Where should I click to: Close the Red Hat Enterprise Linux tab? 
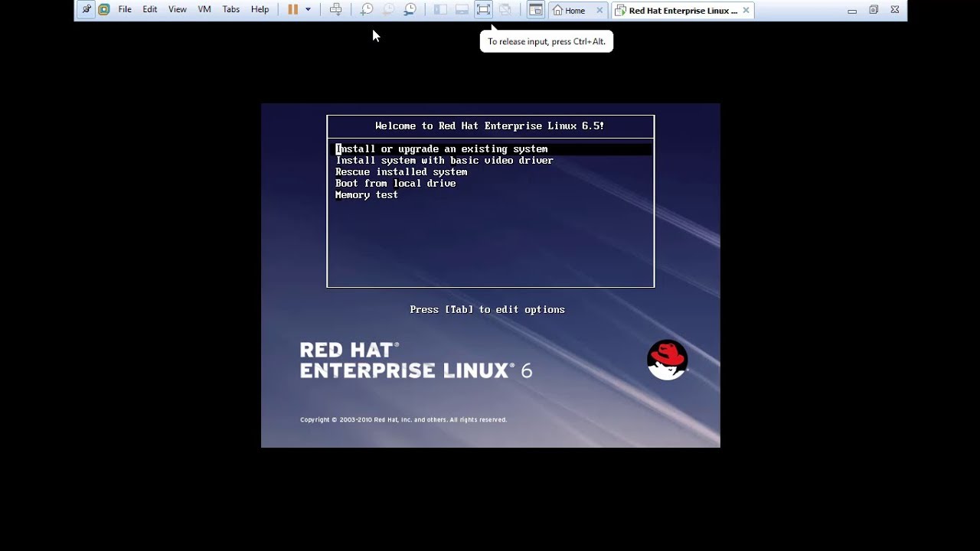click(746, 11)
